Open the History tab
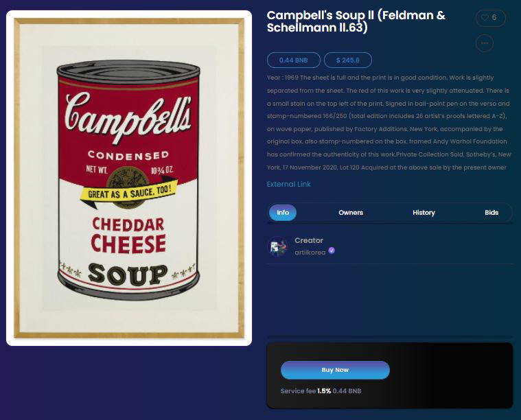 pyautogui.click(x=424, y=213)
